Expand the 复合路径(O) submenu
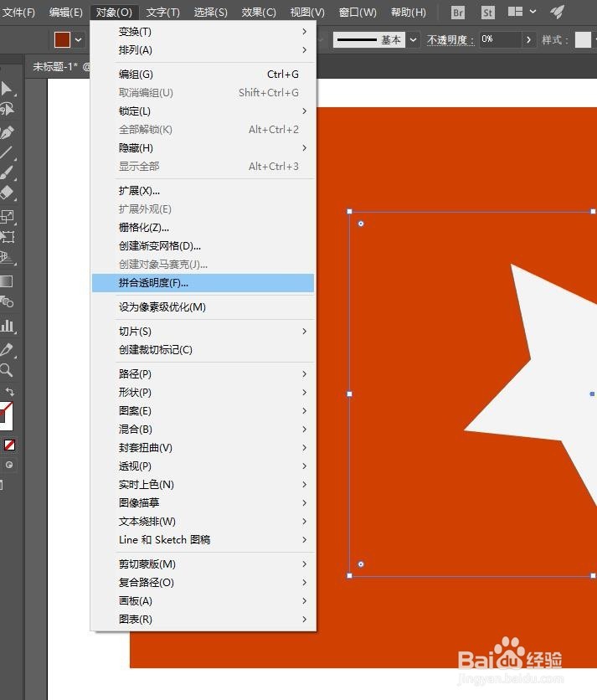 click(x=203, y=582)
